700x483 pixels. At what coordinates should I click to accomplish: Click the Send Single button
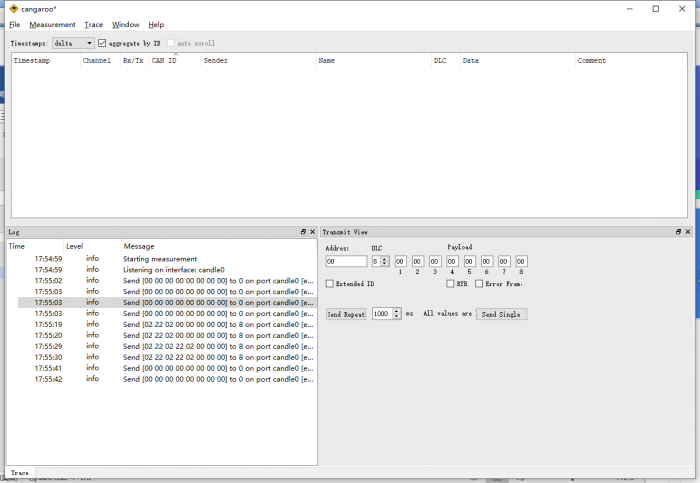click(501, 314)
